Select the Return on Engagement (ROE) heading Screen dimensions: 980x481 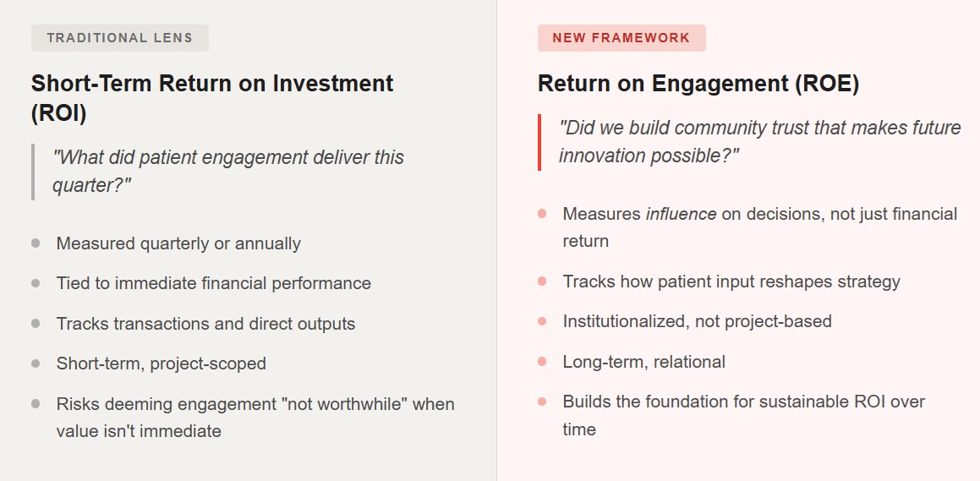[x=698, y=84]
